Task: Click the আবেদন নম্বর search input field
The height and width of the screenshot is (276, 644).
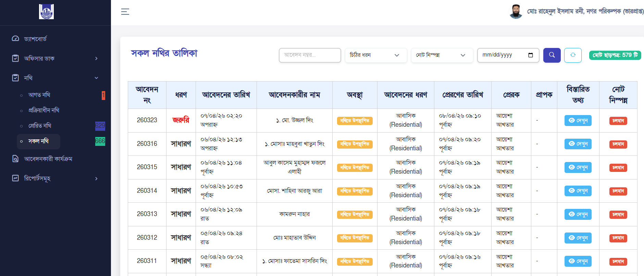Action: [x=310, y=55]
